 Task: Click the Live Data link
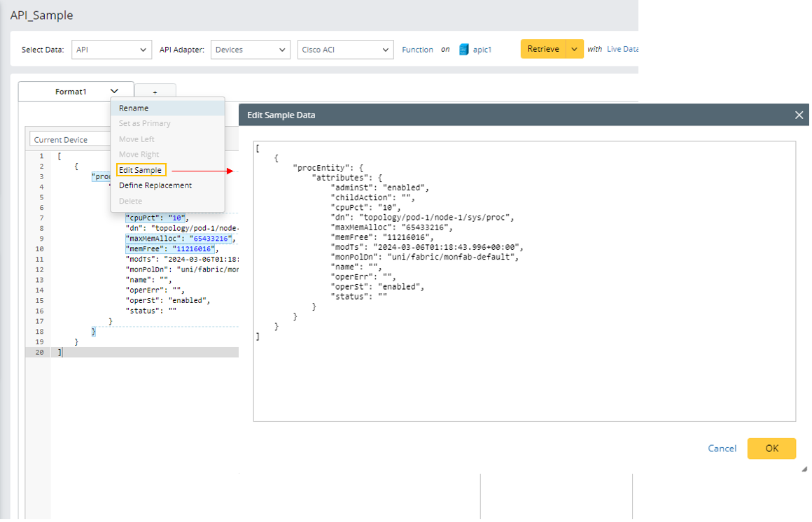pyautogui.click(x=622, y=49)
